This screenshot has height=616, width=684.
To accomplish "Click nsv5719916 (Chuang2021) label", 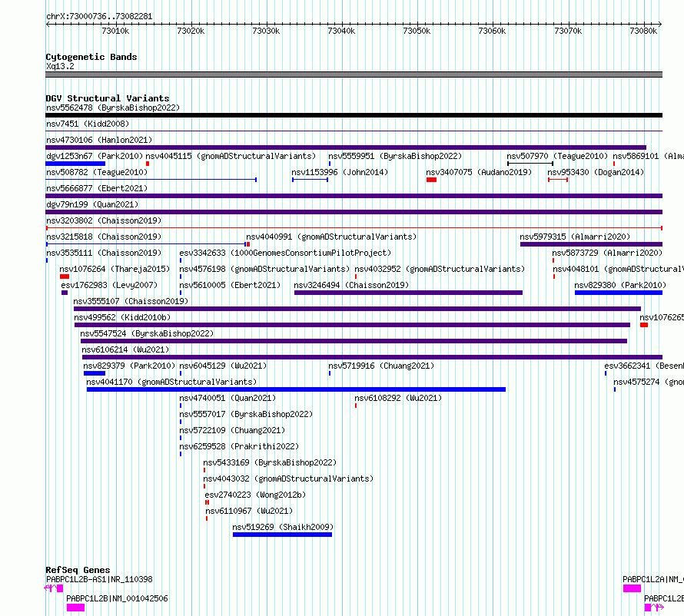I will [381, 366].
